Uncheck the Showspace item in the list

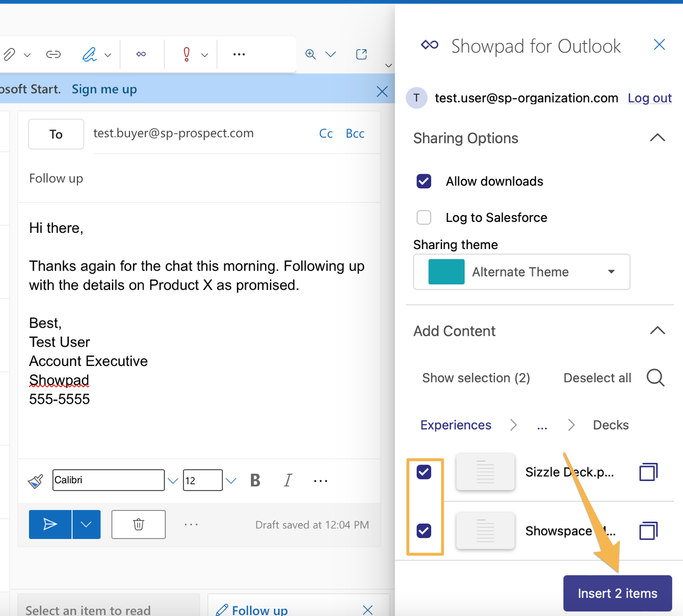click(424, 531)
